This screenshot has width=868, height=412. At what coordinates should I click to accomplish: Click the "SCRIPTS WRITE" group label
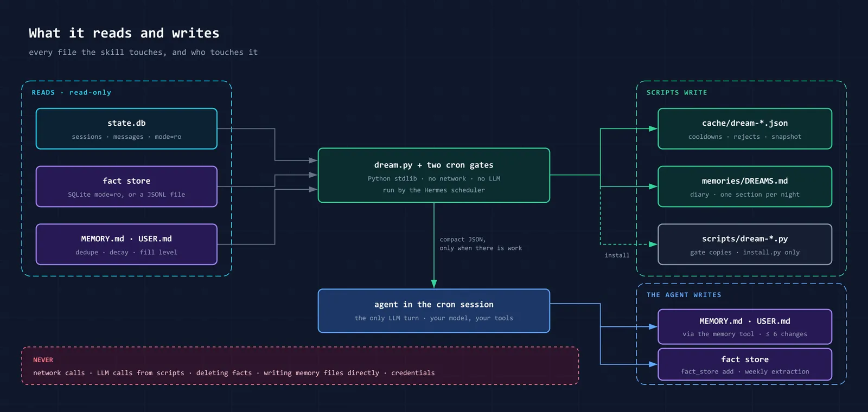(677, 93)
